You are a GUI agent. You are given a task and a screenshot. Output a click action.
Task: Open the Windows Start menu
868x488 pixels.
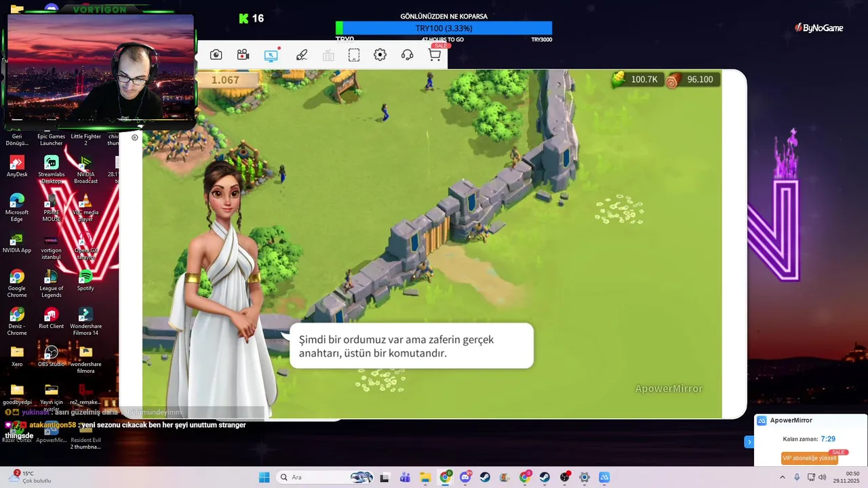tap(264, 477)
